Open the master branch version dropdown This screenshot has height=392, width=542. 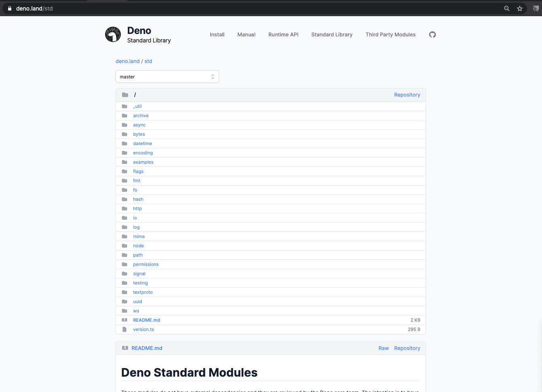167,77
